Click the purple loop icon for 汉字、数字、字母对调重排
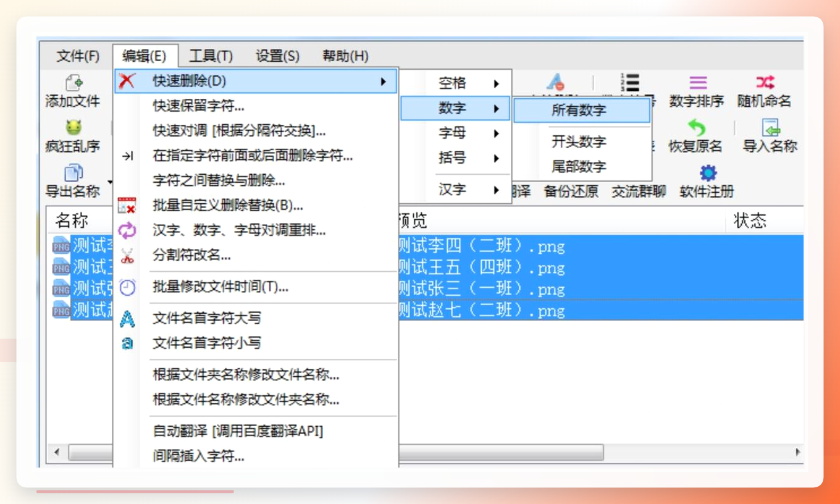840x504 pixels. tap(127, 231)
